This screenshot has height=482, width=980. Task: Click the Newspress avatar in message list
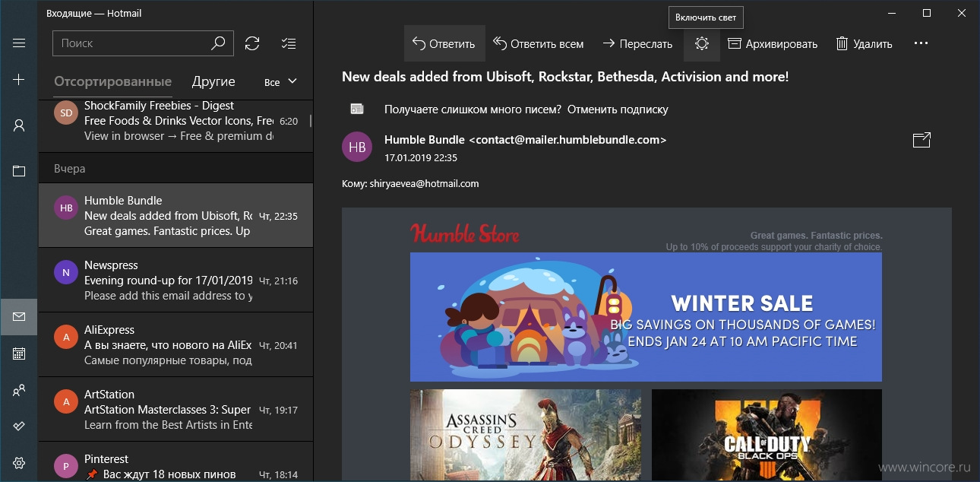click(x=66, y=271)
